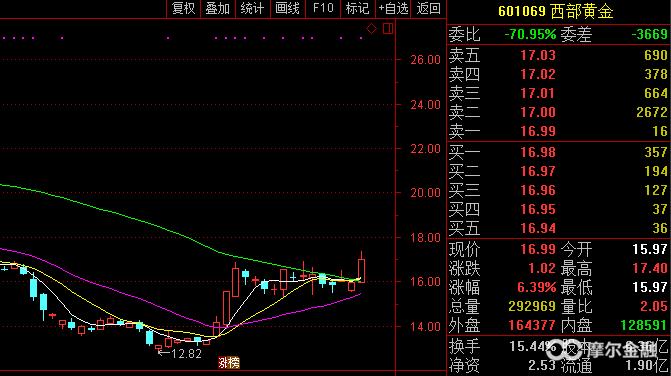Click 涨跌 value 1.02
Screen dimensions: 671x376
(541, 268)
